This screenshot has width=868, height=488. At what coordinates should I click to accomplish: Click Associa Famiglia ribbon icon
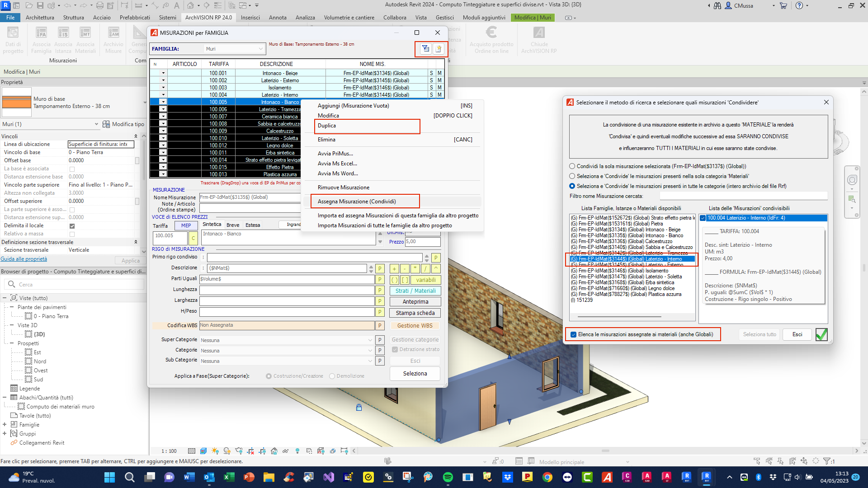41,40
